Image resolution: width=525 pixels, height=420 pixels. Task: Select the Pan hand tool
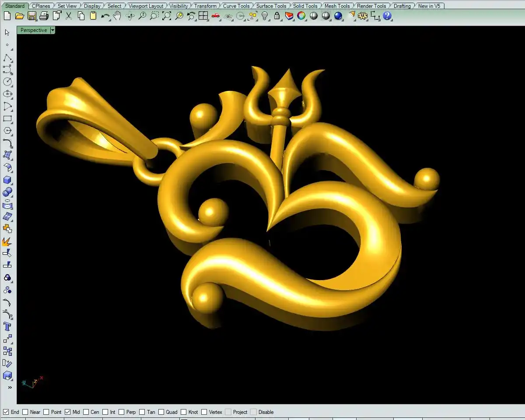pyautogui.click(x=117, y=16)
